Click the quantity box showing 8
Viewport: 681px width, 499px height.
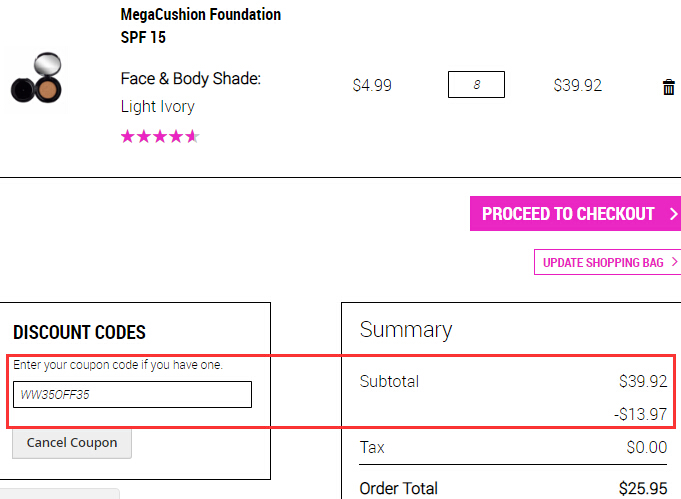476,85
